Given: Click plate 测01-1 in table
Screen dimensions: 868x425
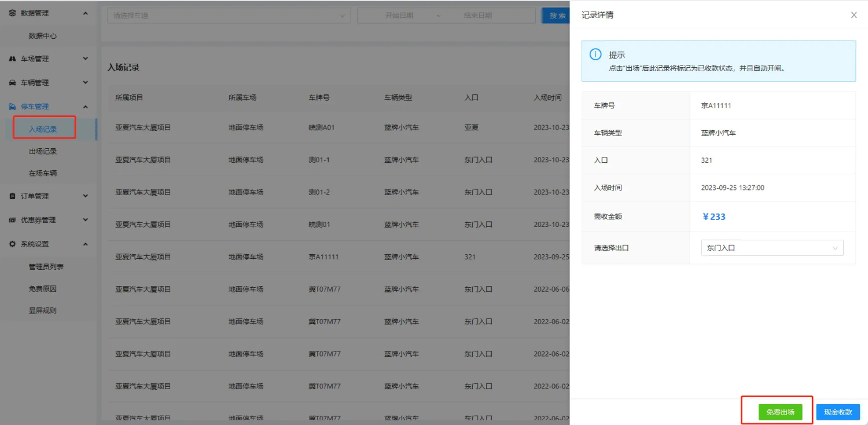Looking at the screenshot, I should tap(319, 160).
